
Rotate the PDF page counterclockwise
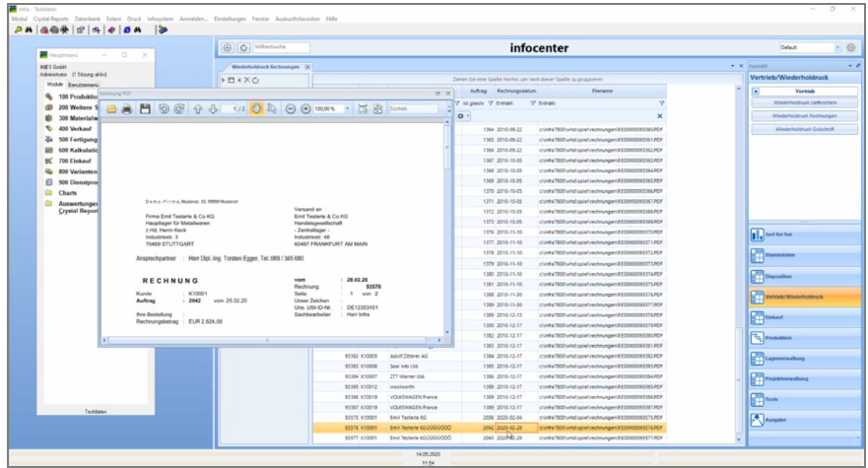[164, 108]
